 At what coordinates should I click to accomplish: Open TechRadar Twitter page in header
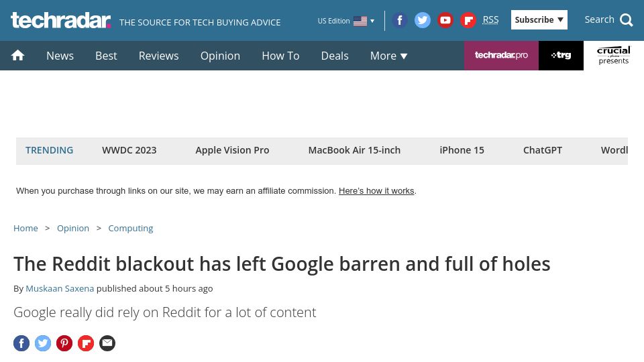[x=422, y=20]
